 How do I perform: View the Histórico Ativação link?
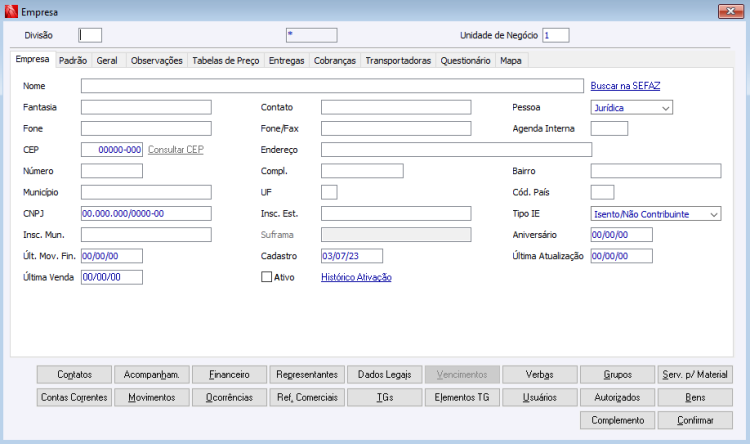coord(356,277)
